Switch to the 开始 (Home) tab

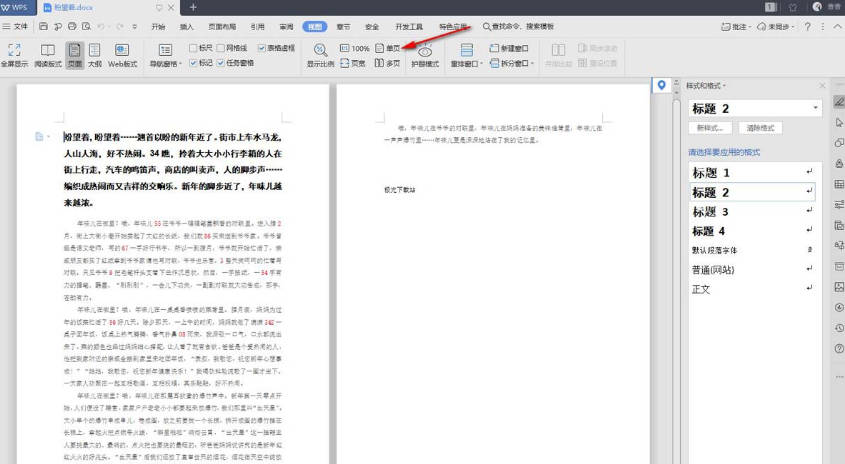(x=158, y=26)
